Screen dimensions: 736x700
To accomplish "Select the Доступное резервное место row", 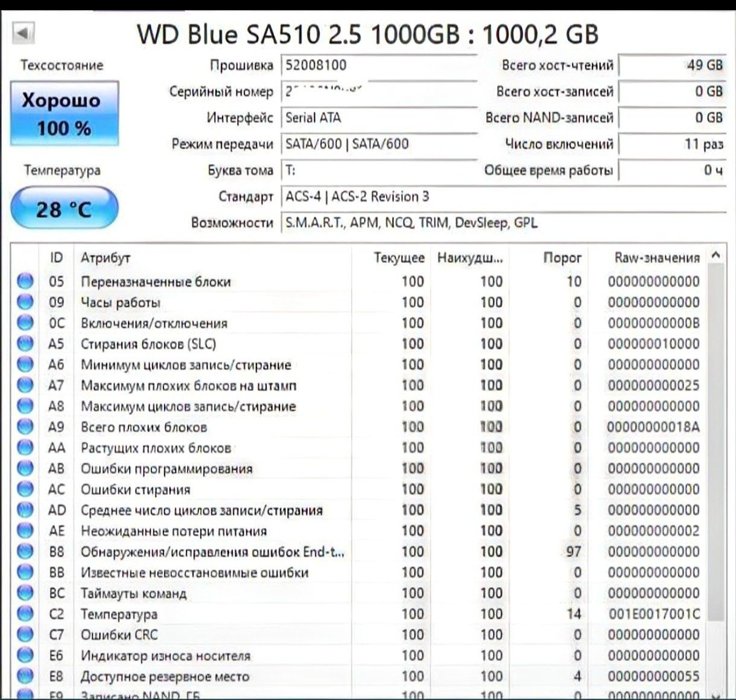I will click(x=360, y=676).
